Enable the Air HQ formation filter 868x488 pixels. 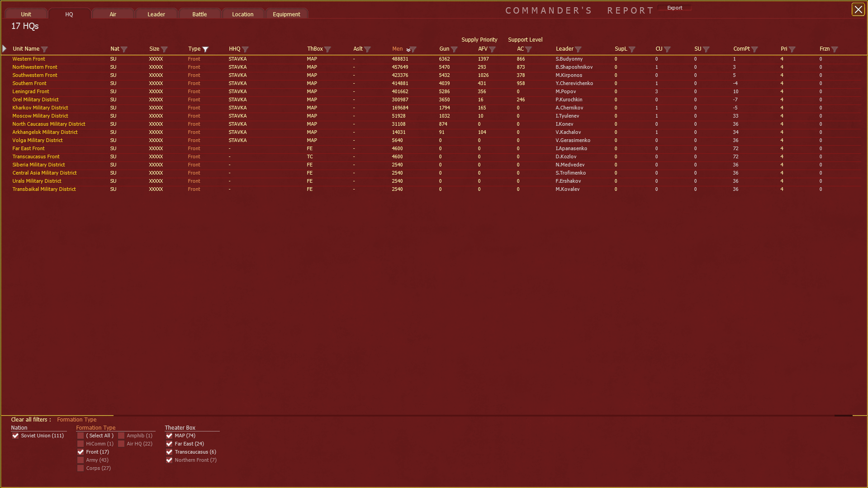[121, 444]
